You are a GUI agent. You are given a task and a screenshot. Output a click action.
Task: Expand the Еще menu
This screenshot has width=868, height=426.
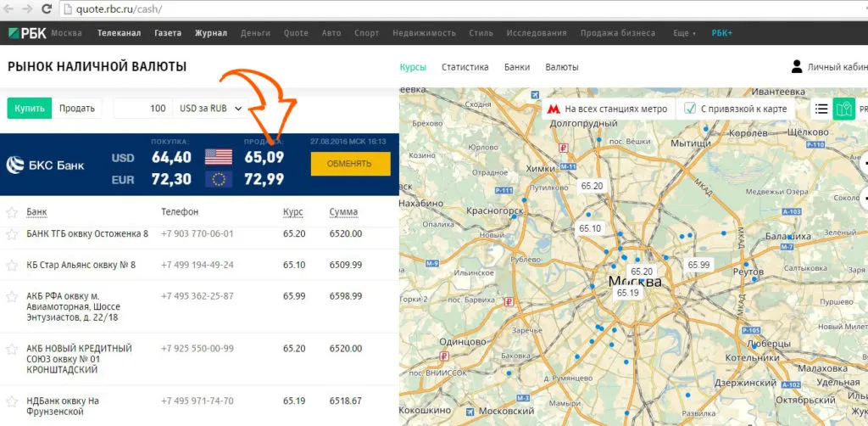click(x=684, y=33)
